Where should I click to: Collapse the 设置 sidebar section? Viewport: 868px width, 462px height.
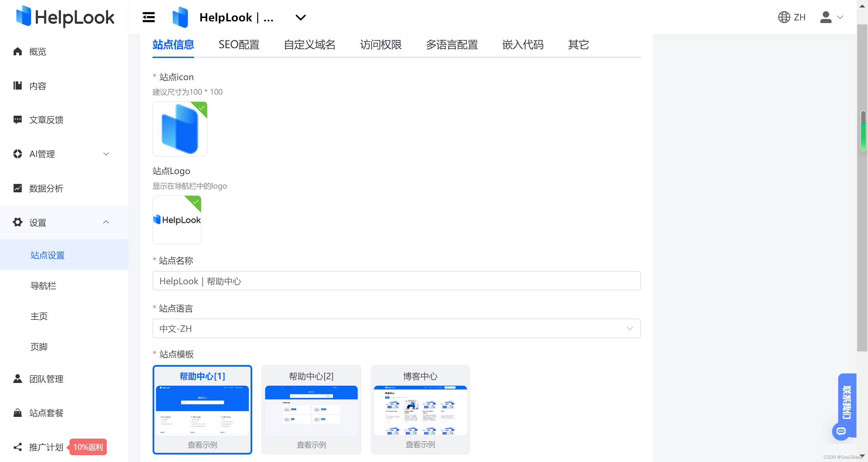point(106,222)
